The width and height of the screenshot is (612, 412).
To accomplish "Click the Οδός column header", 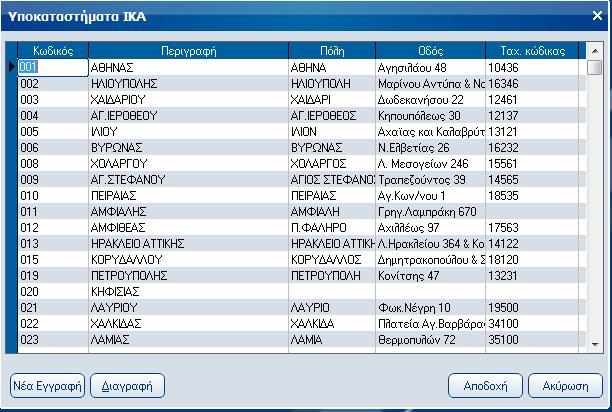I will tap(431, 51).
